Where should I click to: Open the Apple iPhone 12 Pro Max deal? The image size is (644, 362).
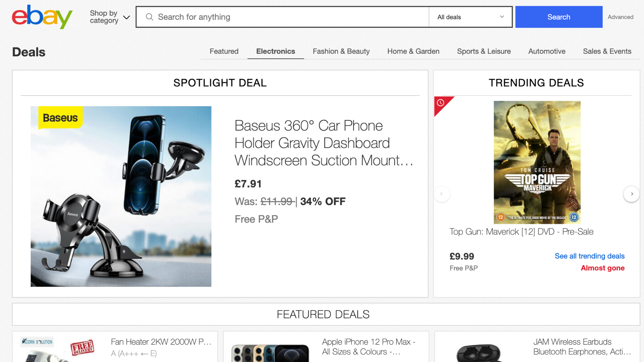[x=368, y=347]
